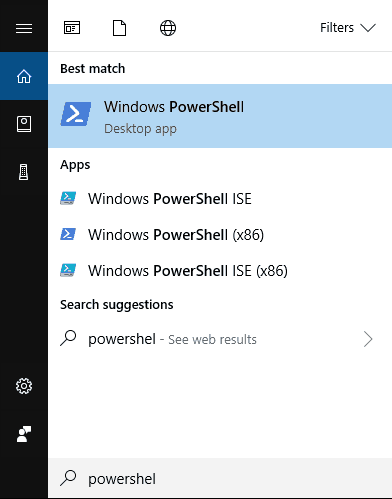Click the large PowerShell app icon
392x499 pixels.
(x=76, y=114)
